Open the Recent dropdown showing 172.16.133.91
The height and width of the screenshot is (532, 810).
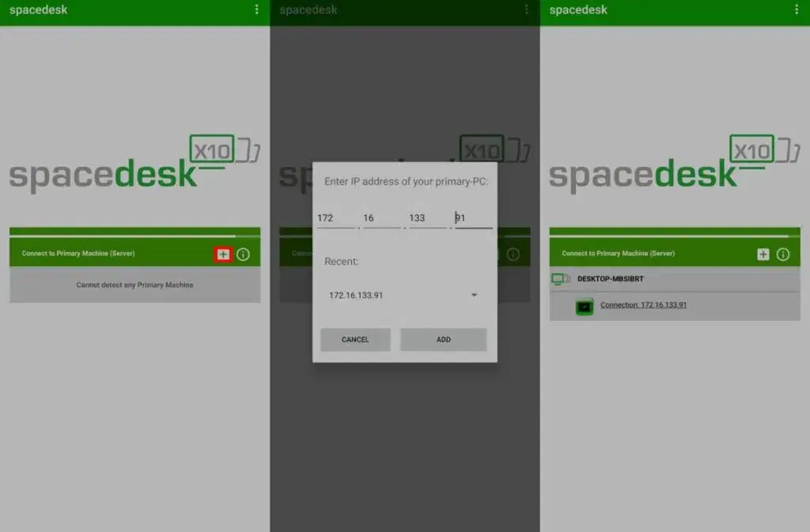(403, 295)
